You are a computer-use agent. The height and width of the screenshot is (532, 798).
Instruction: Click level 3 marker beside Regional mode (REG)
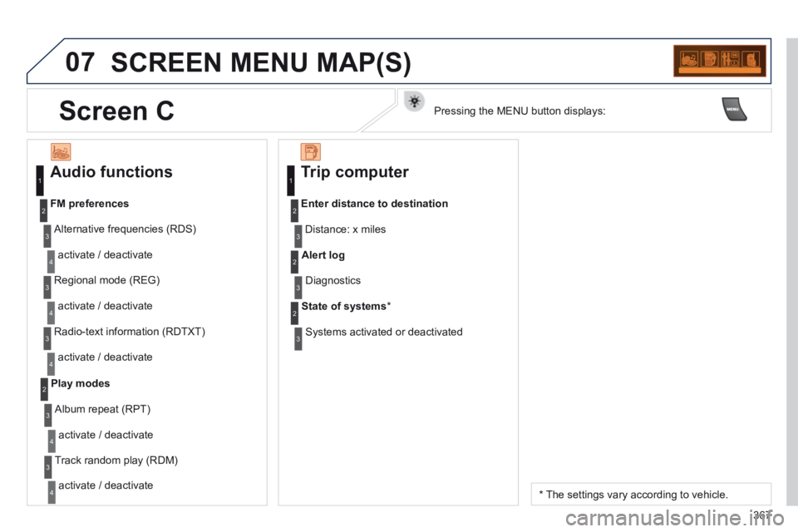coord(47,287)
